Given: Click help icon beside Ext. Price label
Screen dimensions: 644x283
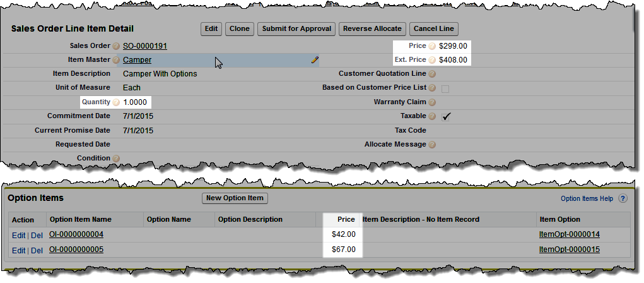Looking at the screenshot, I should coord(432,61).
